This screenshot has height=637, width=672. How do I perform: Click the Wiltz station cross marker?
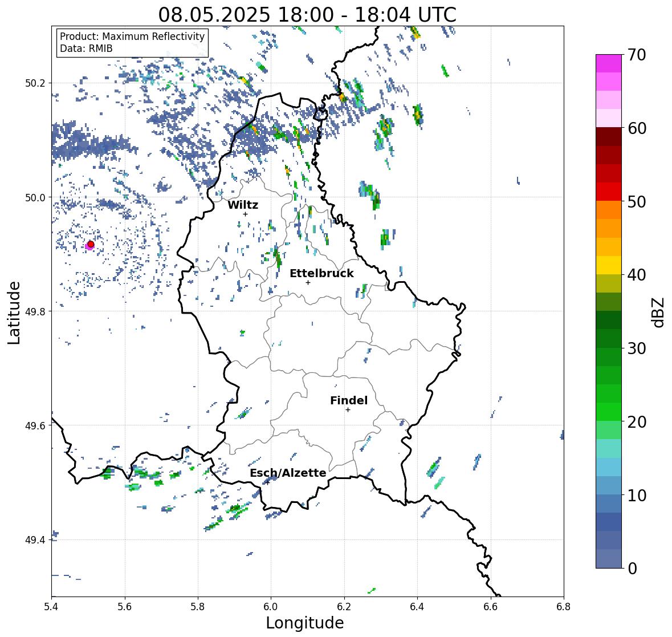pos(245,214)
